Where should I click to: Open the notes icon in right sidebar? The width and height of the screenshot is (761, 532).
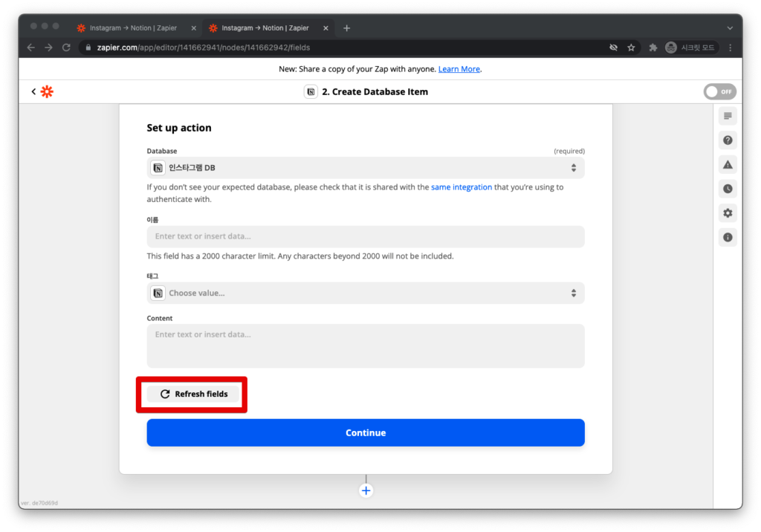[728, 116]
